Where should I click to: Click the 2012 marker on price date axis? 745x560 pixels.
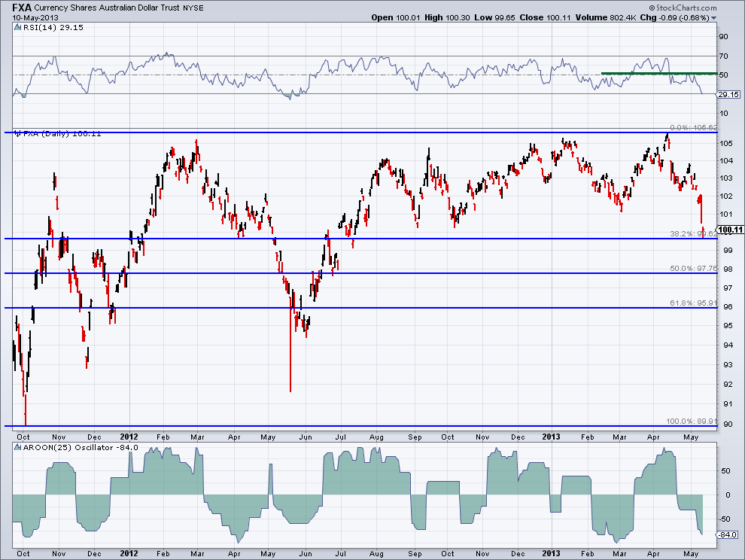[127, 436]
